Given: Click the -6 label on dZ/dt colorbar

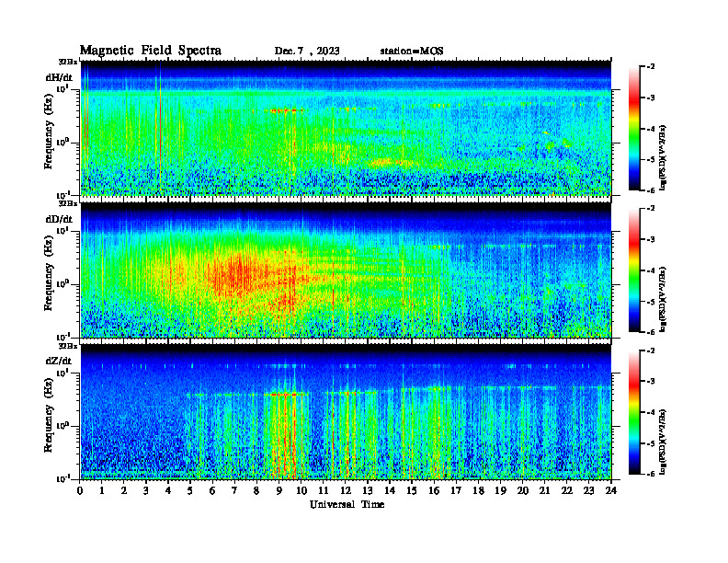Looking at the screenshot, I should point(651,474).
